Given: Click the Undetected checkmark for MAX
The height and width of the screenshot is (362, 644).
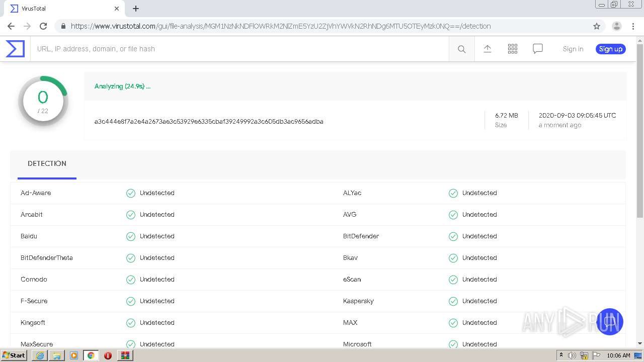Looking at the screenshot, I should (x=453, y=323).
